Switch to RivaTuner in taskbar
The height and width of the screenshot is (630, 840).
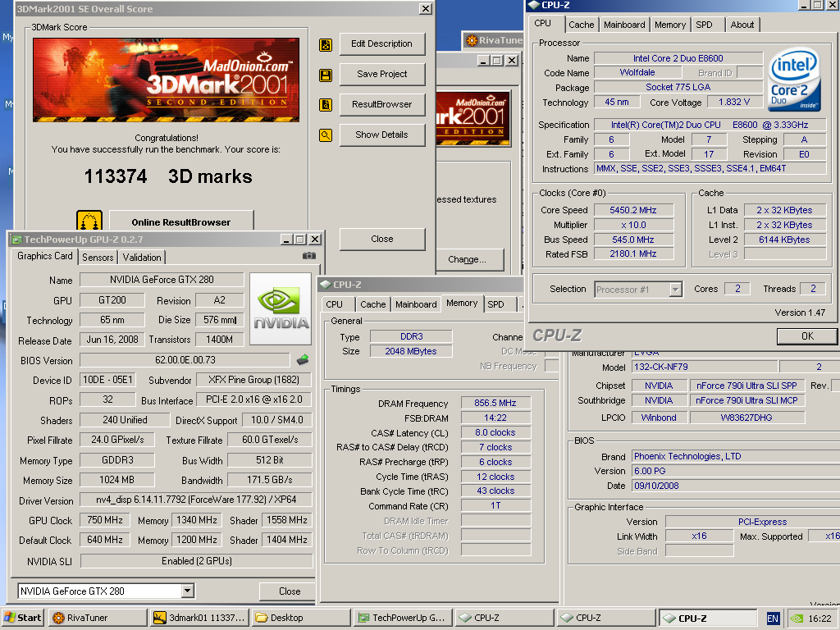point(98,618)
